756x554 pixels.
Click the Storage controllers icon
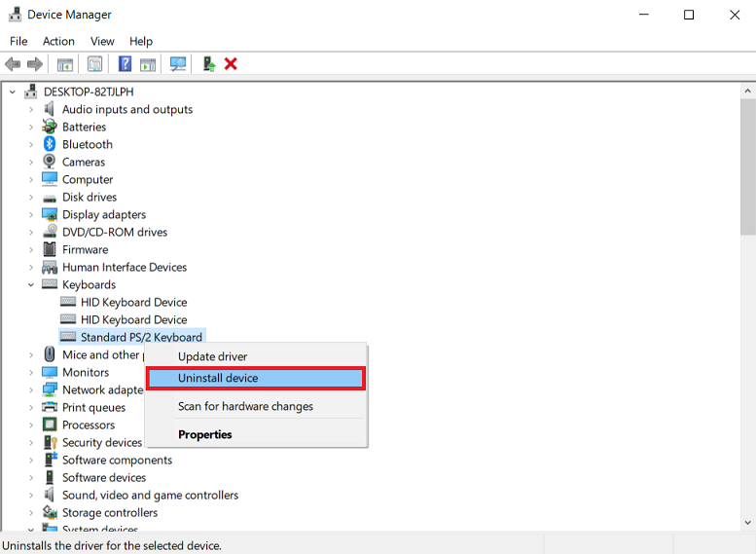click(50, 512)
